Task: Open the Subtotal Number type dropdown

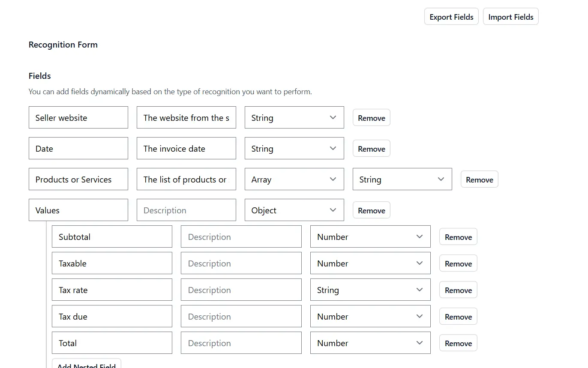Action: [x=370, y=236]
